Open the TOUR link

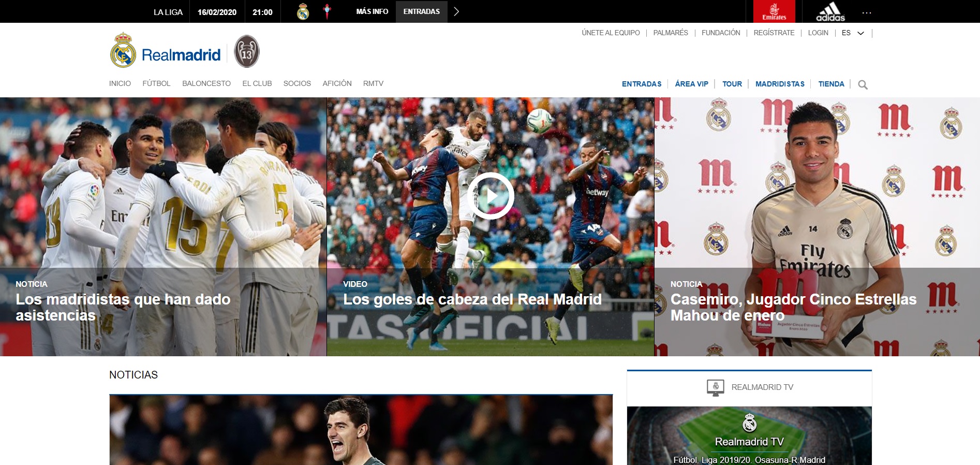(x=732, y=84)
